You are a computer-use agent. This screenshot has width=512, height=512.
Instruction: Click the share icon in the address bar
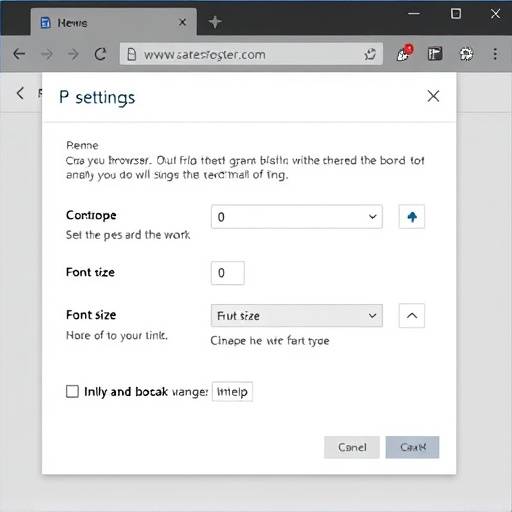pyautogui.click(x=370, y=54)
